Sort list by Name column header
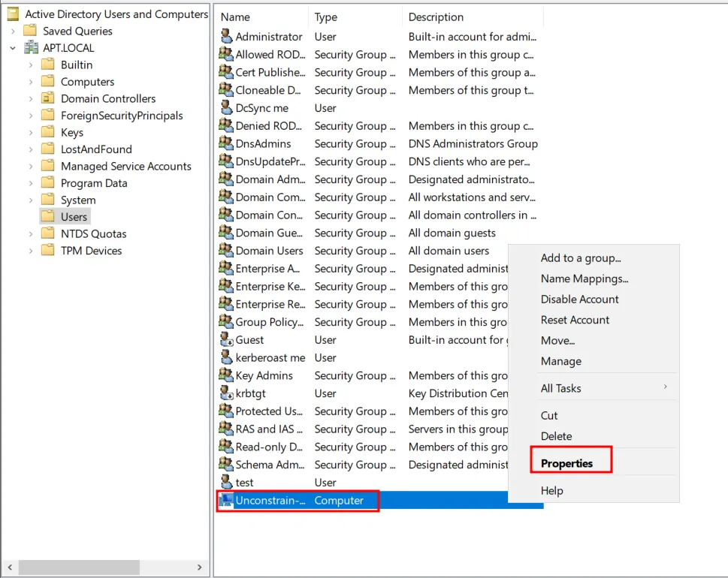 262,17
